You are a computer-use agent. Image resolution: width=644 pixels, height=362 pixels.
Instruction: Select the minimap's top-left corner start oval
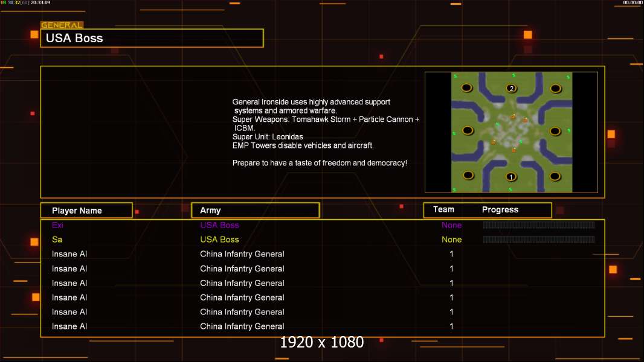(x=466, y=87)
